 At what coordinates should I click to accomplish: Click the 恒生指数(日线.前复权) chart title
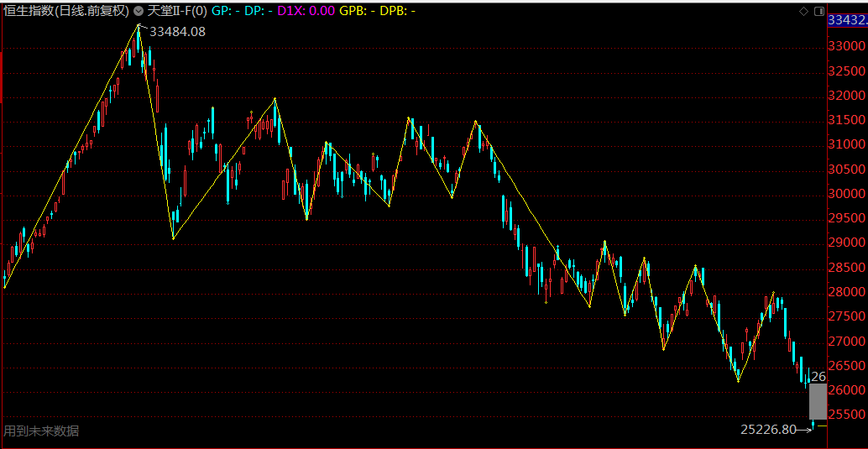(x=67, y=11)
